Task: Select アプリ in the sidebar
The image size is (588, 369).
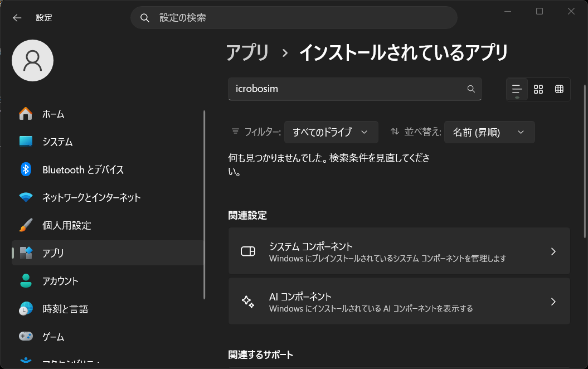Action: [x=108, y=253]
